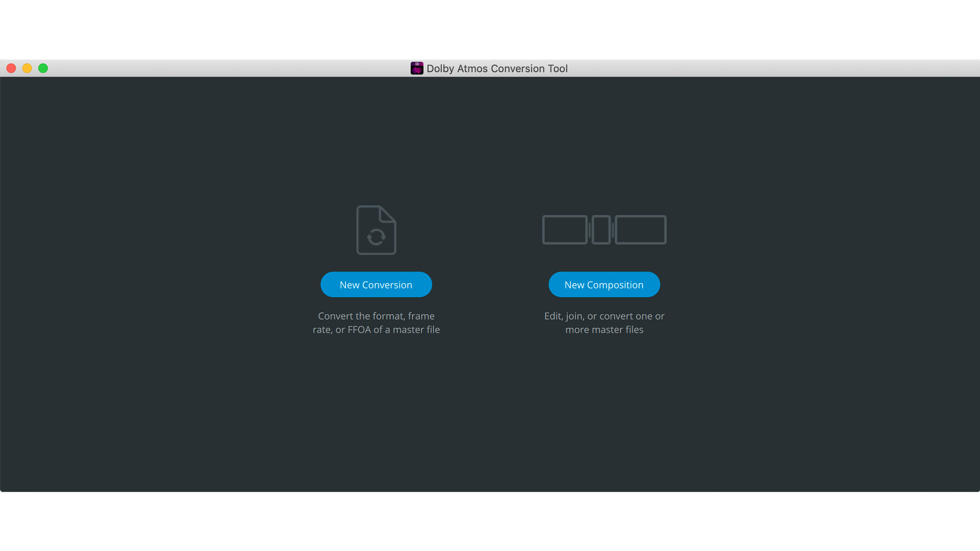Click the window title bar
The image size is (980, 551).
pos(253,68)
